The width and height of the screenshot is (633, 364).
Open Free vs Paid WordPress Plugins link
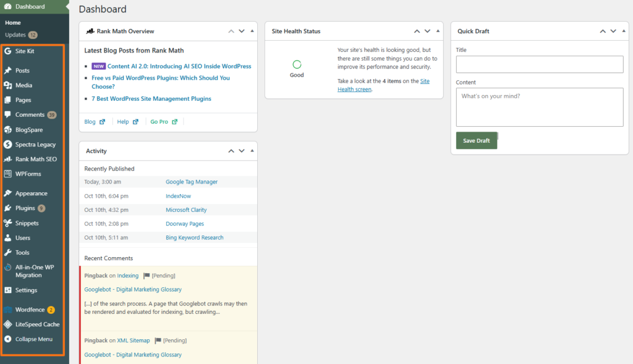point(161,82)
